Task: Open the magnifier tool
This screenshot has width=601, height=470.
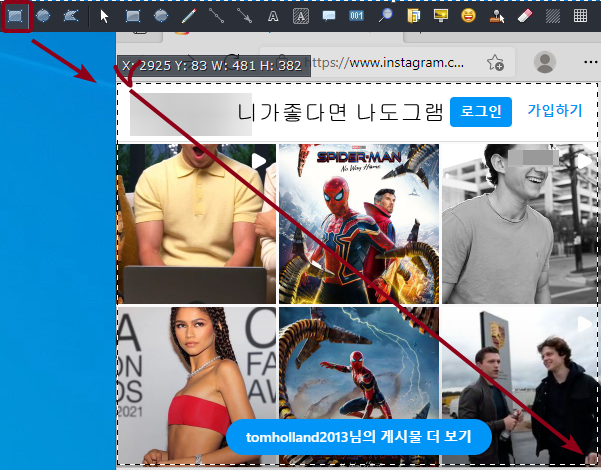Action: pos(386,16)
